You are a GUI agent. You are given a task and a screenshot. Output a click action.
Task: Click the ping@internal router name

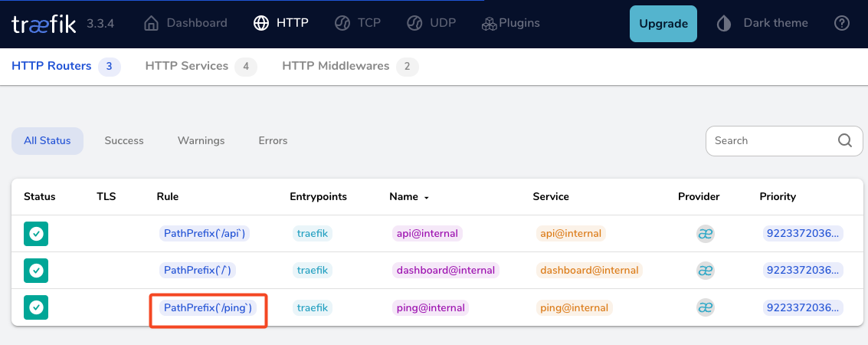click(431, 307)
